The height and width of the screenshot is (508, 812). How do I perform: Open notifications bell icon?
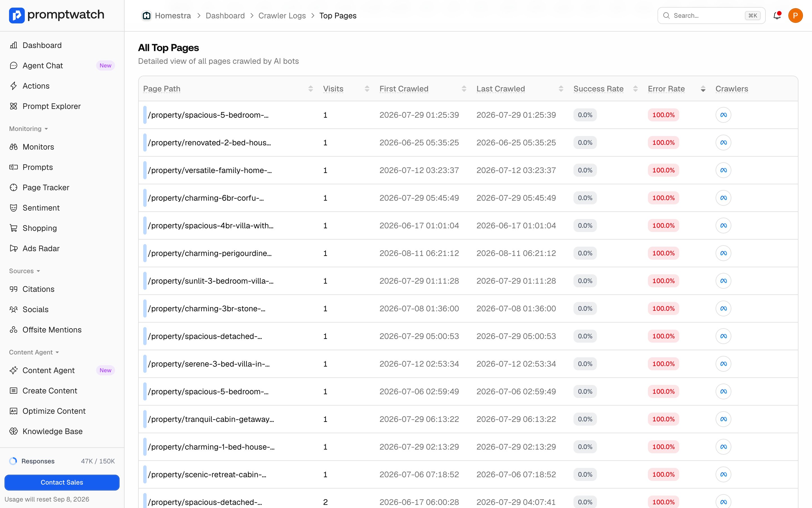777,16
